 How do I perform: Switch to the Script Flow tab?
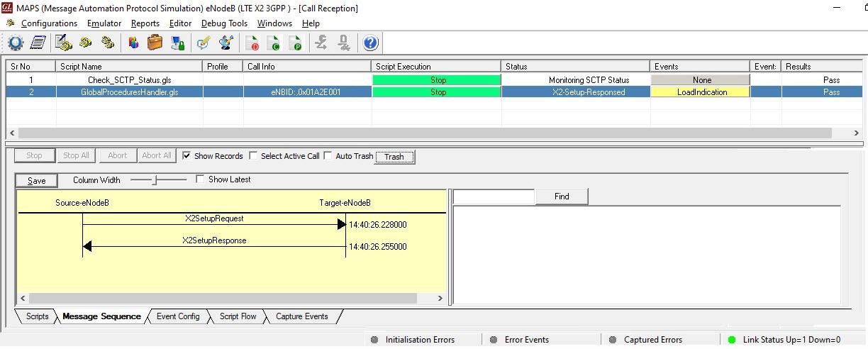pyautogui.click(x=238, y=316)
